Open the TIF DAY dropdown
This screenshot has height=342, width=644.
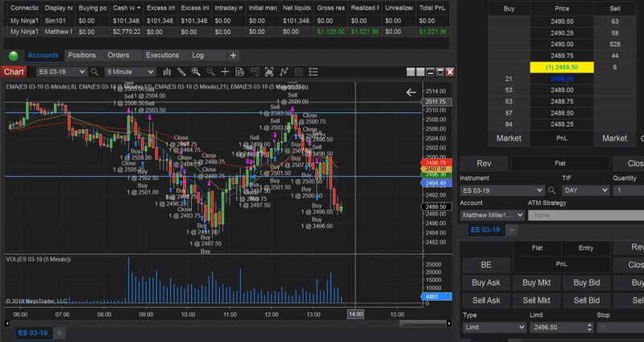[x=585, y=190]
